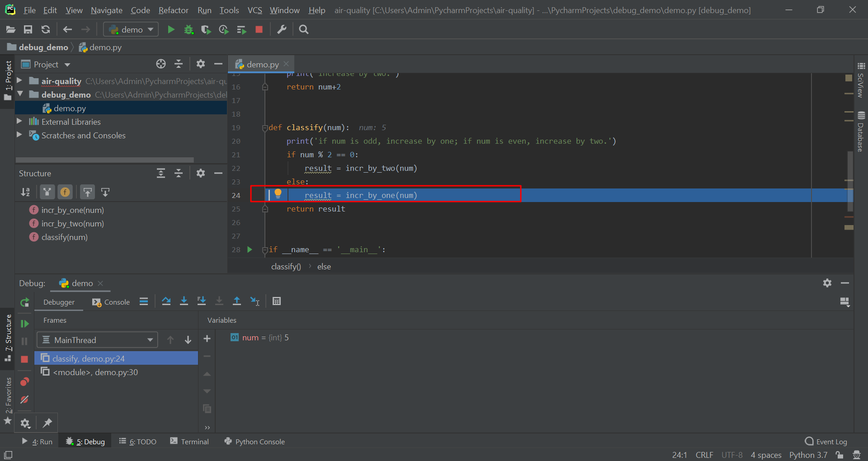Screen dimensions: 868x461
Task: Mute all breakpoints in the debugger
Action: point(24,400)
